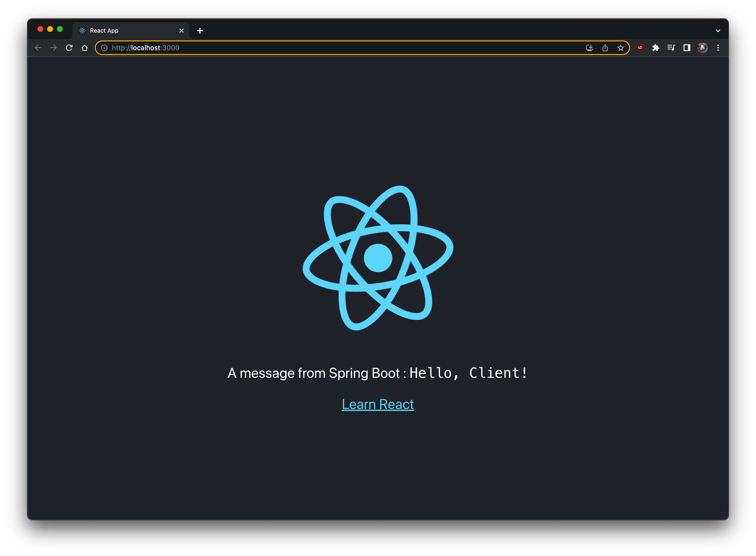Image resolution: width=756 pixels, height=556 pixels.
Task: Toggle the browser side panel
Action: click(x=687, y=48)
